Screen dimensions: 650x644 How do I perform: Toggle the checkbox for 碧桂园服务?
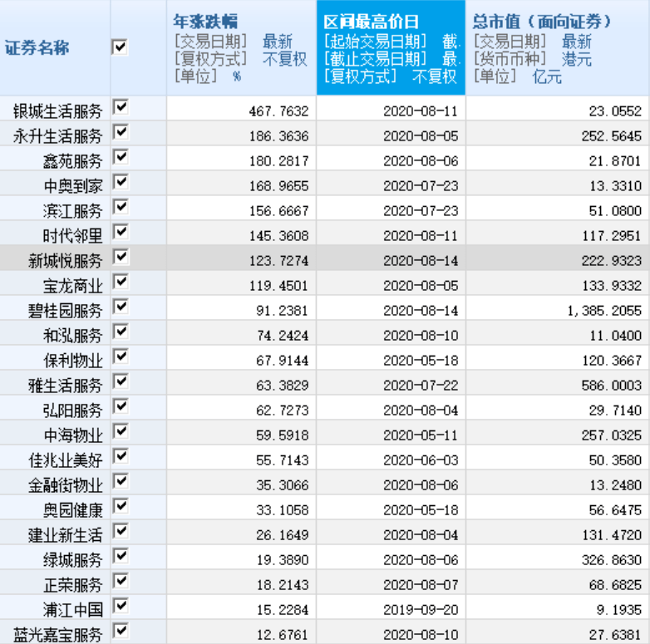[x=121, y=307]
